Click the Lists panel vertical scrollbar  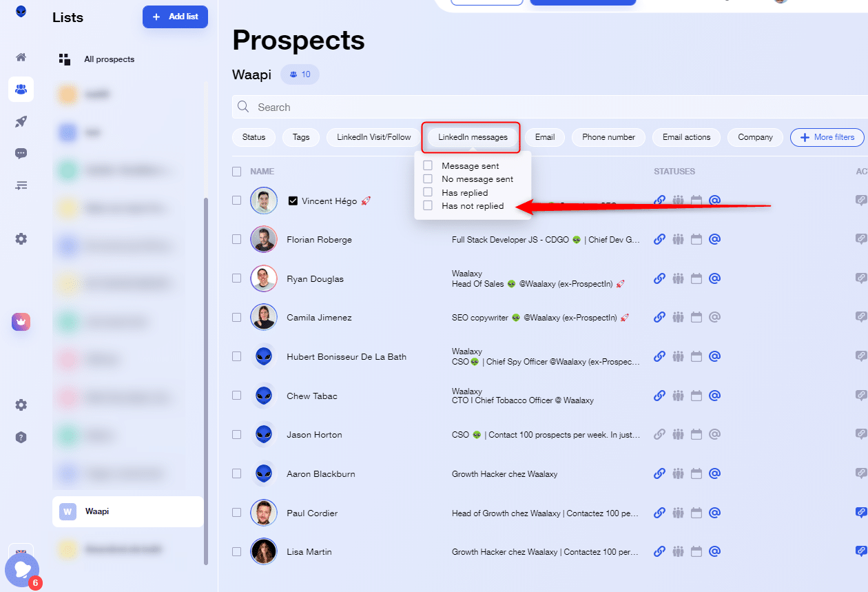(205, 382)
